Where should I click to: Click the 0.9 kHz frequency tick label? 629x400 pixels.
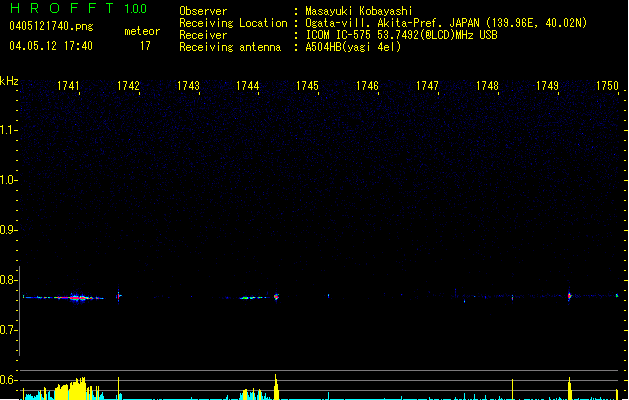(x=8, y=230)
